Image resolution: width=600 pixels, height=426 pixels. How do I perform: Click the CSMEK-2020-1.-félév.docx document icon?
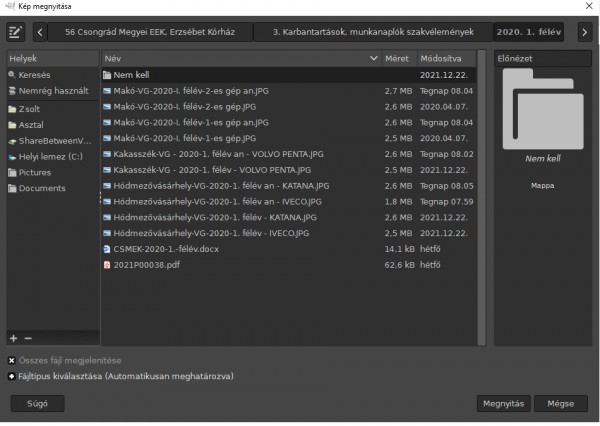coord(107,249)
